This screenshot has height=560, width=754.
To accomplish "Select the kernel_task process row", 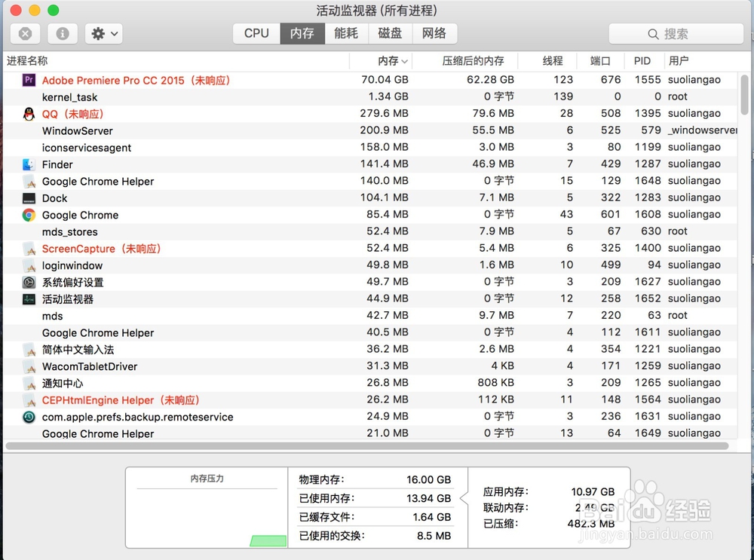I will (x=370, y=96).
